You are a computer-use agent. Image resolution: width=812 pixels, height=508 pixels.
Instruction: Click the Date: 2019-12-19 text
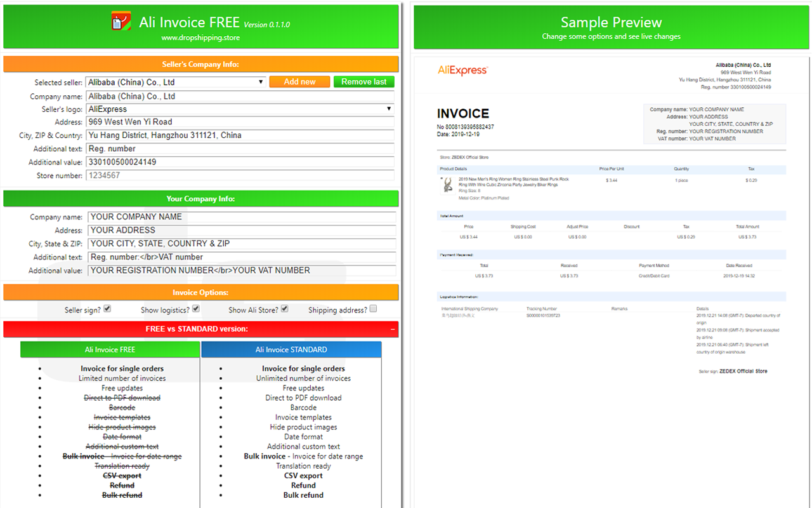pyautogui.click(x=459, y=134)
